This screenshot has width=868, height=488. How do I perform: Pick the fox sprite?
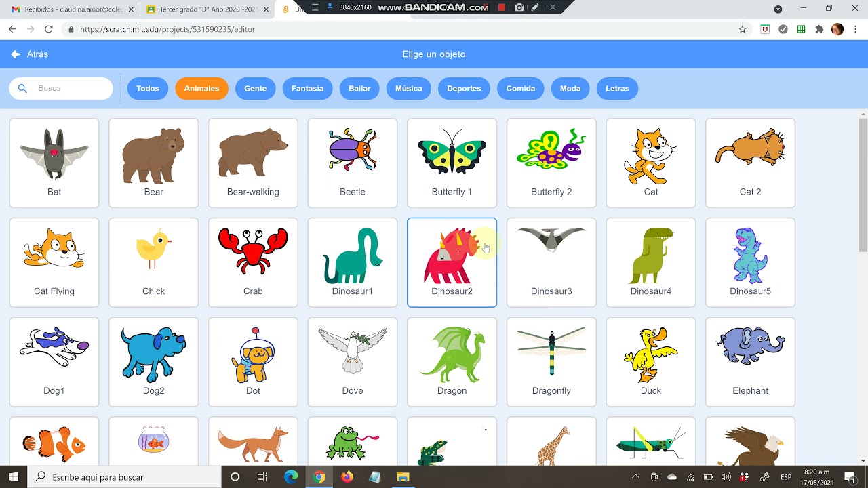[x=253, y=442]
